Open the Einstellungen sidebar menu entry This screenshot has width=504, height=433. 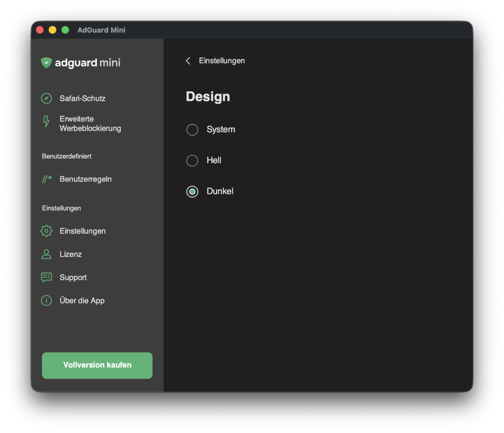point(83,231)
